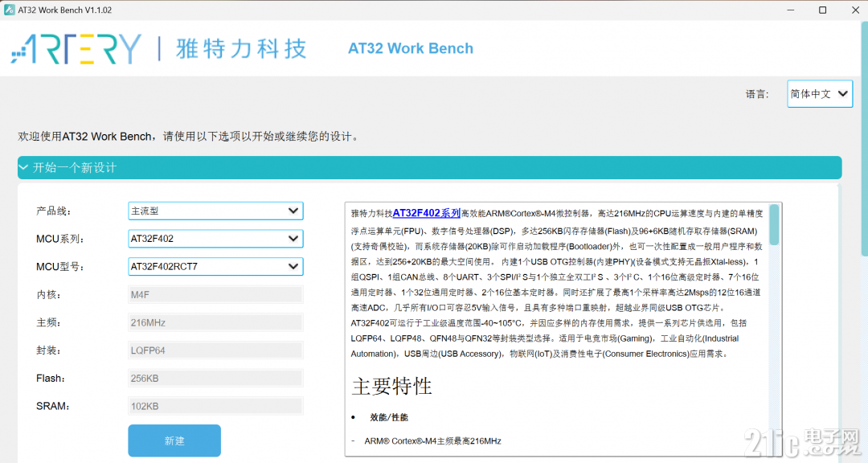Click the Flash field showing 256KB
Screen dimensions: 868x463
[215, 379]
